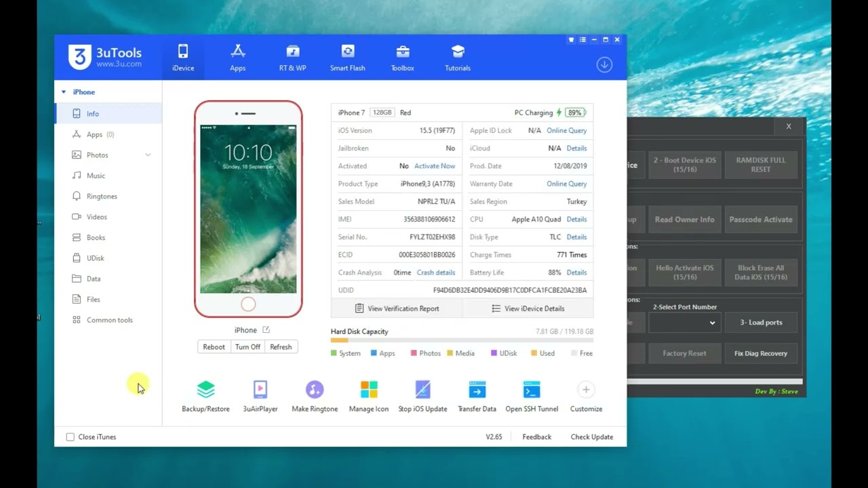Select Apps (0) in sidebar
Image resolution: width=868 pixels, height=488 pixels.
coord(108,134)
